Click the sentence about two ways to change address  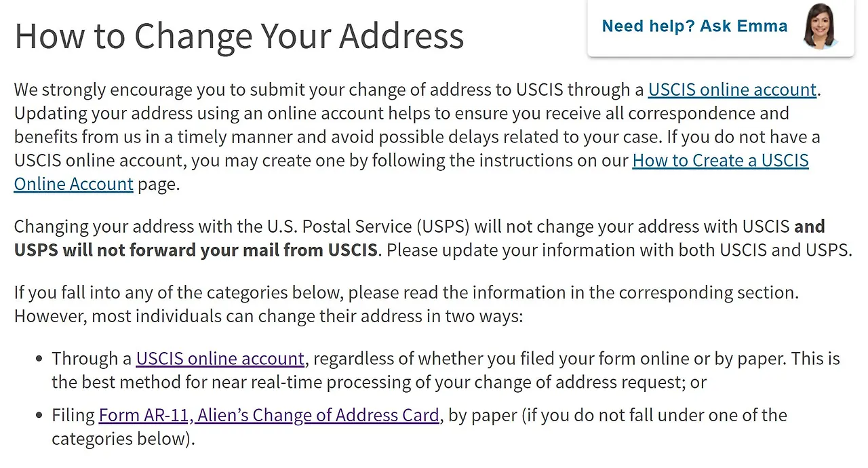(x=406, y=304)
